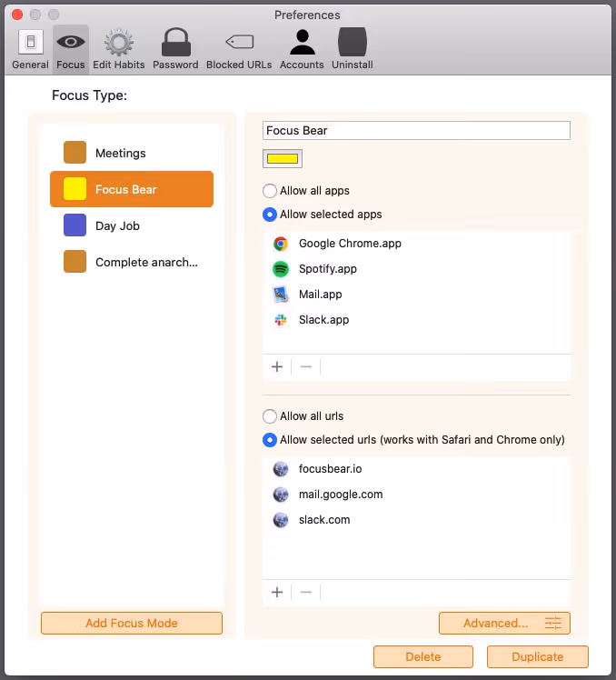Open the yellow color picker well

click(x=283, y=159)
